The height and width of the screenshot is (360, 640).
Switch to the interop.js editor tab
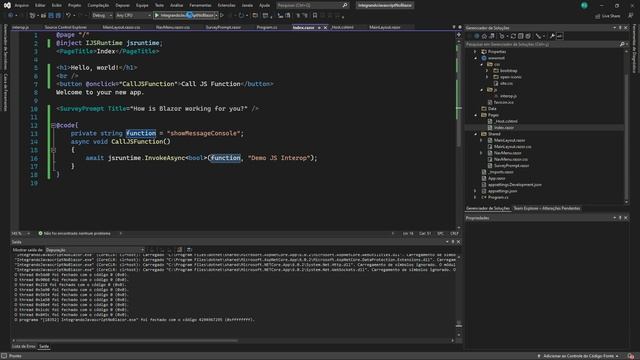tap(20, 27)
